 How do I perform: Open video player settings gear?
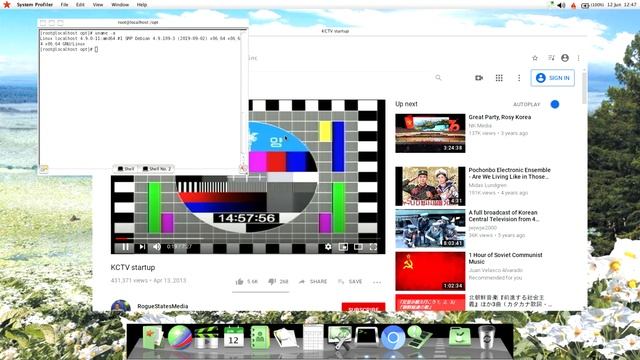[x=328, y=247]
